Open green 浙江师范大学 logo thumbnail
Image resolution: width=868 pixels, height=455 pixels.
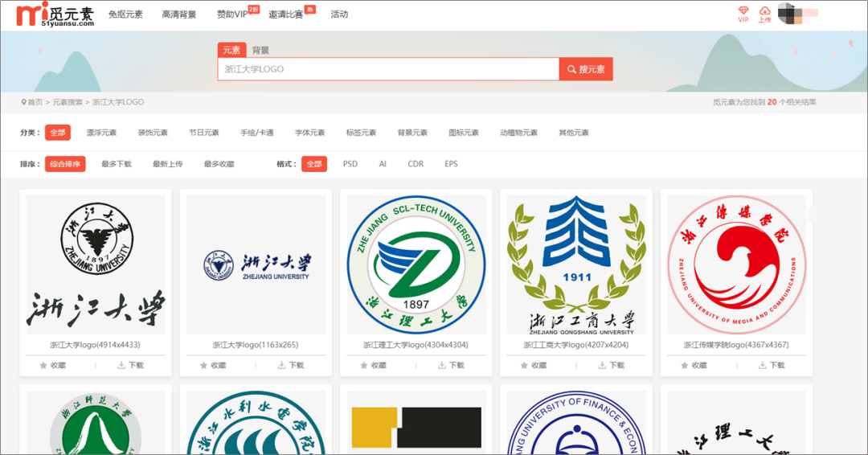96,423
